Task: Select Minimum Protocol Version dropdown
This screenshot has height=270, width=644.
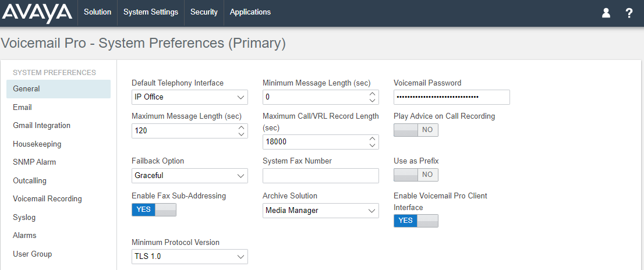Action: coord(190,257)
